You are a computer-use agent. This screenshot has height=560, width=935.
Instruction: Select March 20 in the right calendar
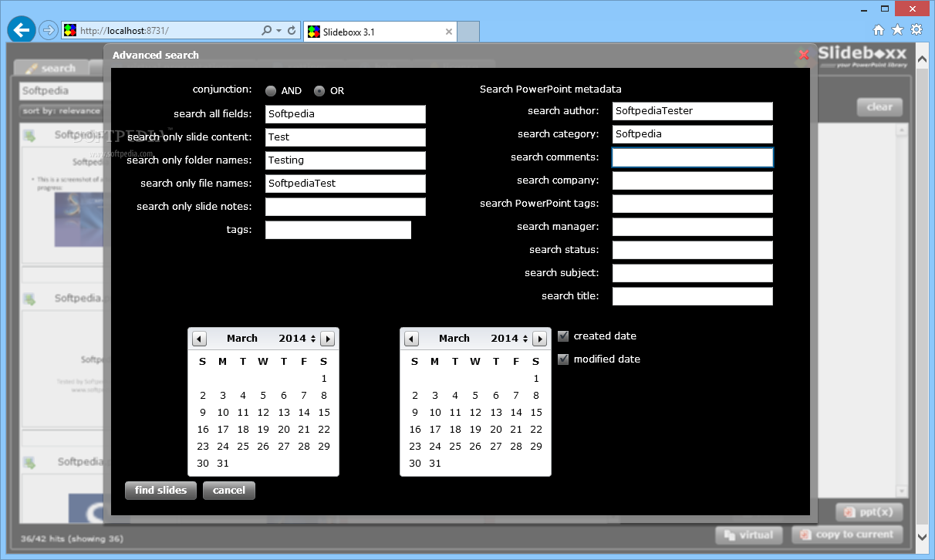[x=496, y=430]
